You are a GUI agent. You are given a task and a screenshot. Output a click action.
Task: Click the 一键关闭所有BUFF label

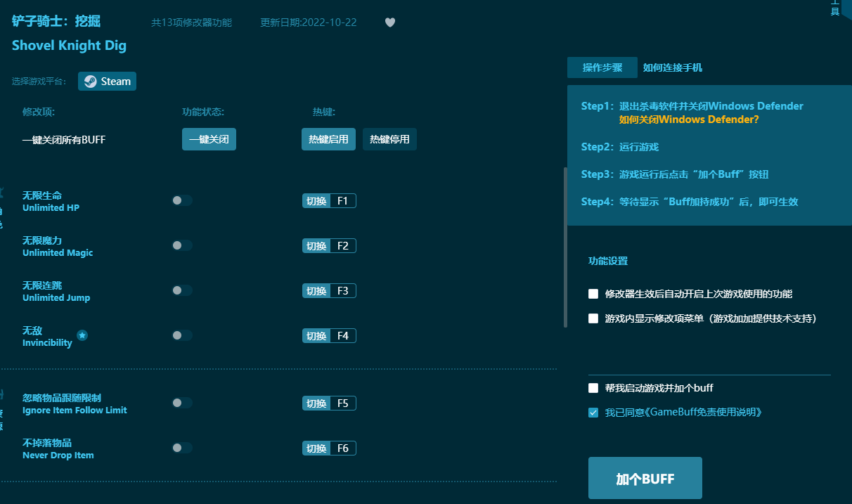tap(64, 140)
